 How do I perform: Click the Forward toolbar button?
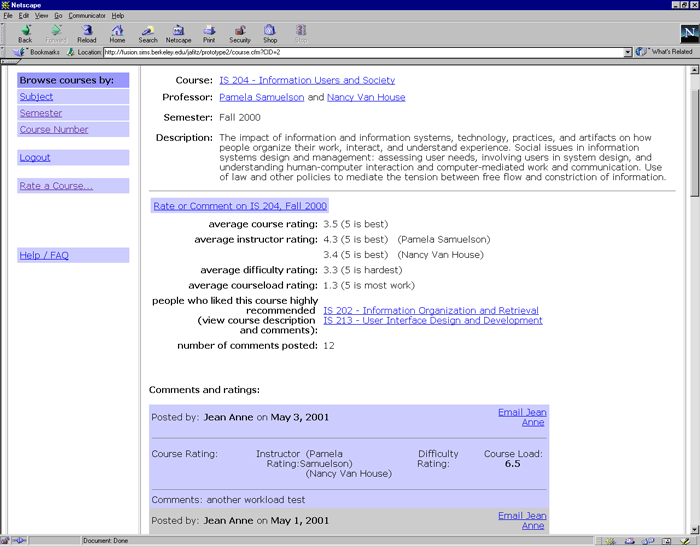pyautogui.click(x=56, y=34)
